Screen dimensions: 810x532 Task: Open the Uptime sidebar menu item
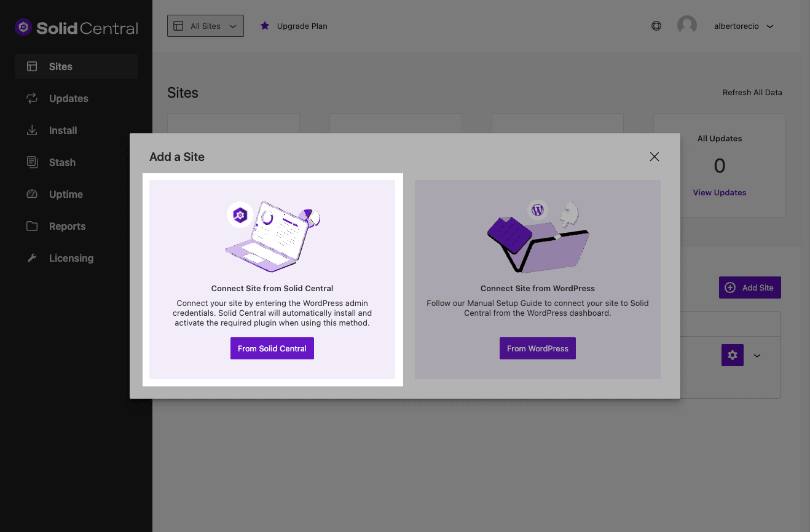click(x=76, y=194)
